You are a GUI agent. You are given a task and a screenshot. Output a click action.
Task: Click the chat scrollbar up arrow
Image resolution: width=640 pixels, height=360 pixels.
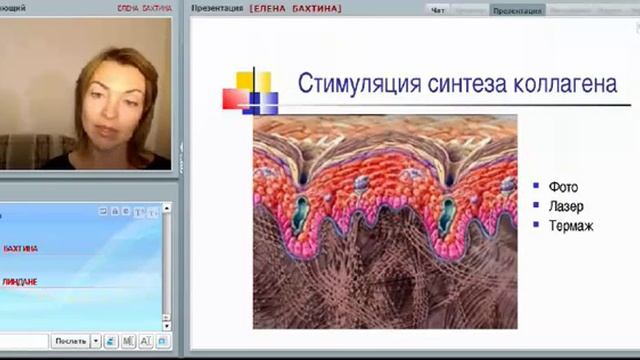coord(167,209)
